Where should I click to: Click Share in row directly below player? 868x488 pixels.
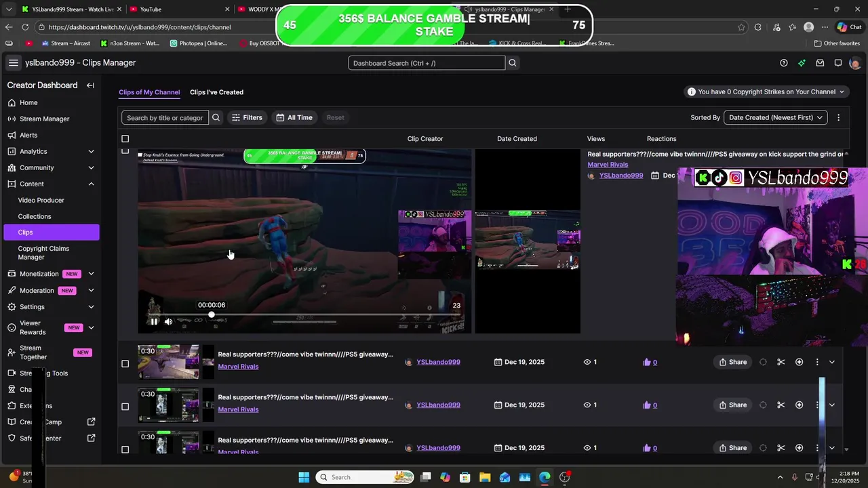(732, 363)
